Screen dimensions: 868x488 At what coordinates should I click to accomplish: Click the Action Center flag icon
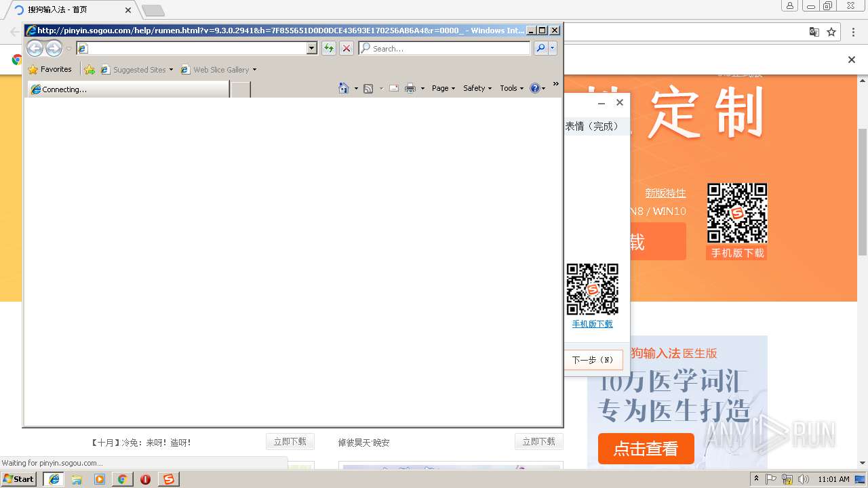coord(771,479)
